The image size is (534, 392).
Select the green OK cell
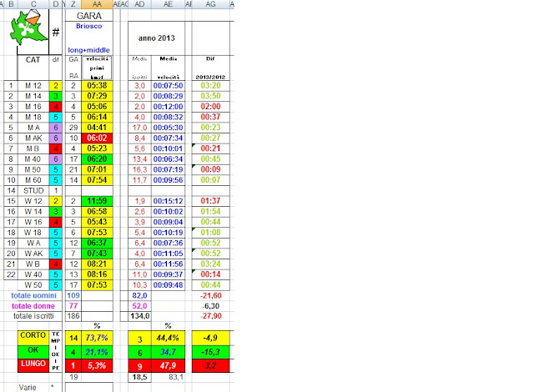(x=33, y=350)
